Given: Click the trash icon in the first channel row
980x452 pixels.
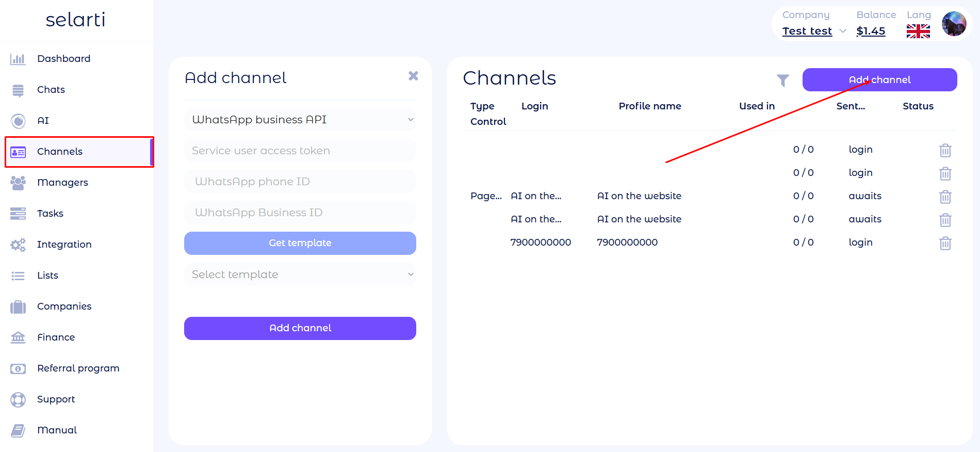Looking at the screenshot, I should pos(945,150).
